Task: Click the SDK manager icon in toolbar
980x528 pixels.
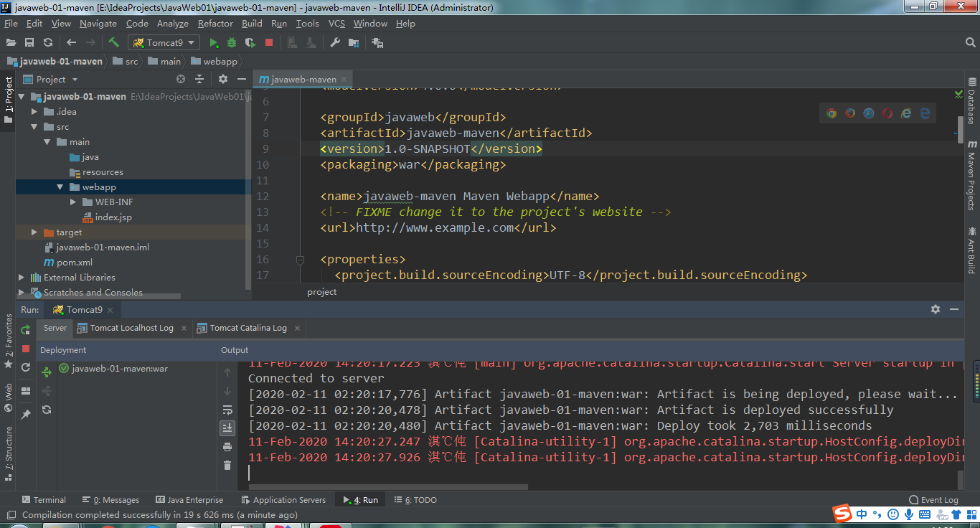Action: tap(378, 43)
